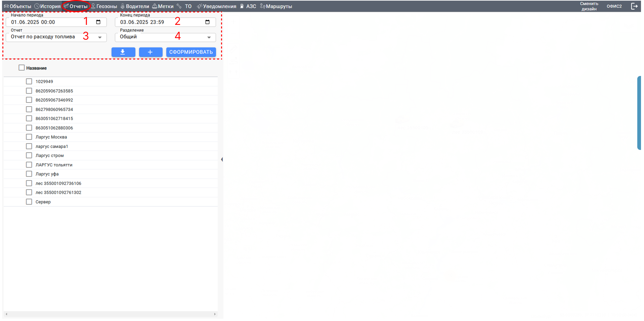Click the СФОРМИРОВАТЬ button
This screenshot has height=321, width=644.
pos(191,52)
